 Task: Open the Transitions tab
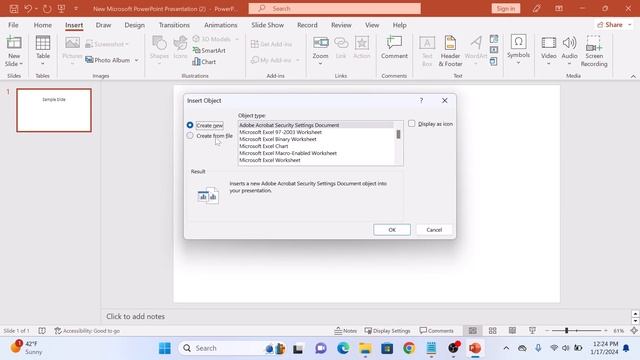pos(174,25)
